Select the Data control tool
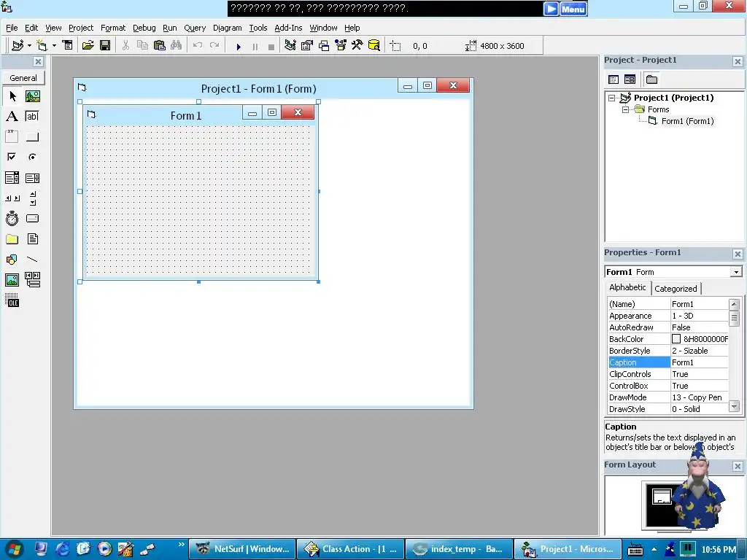The height and width of the screenshot is (560, 747). (x=33, y=280)
